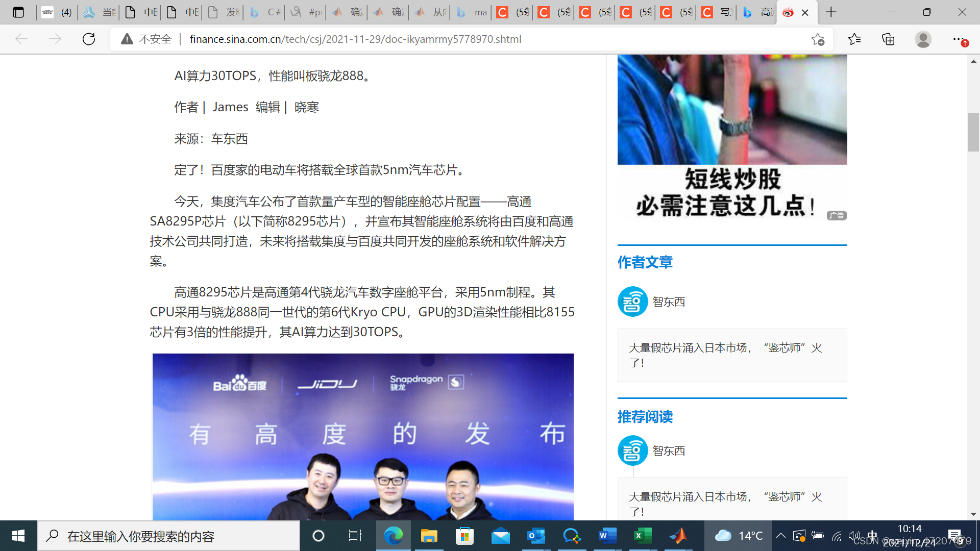Viewport: 980px width, 551px height.
Task: Open 智东西 avatar under 作者文章
Action: tap(632, 302)
